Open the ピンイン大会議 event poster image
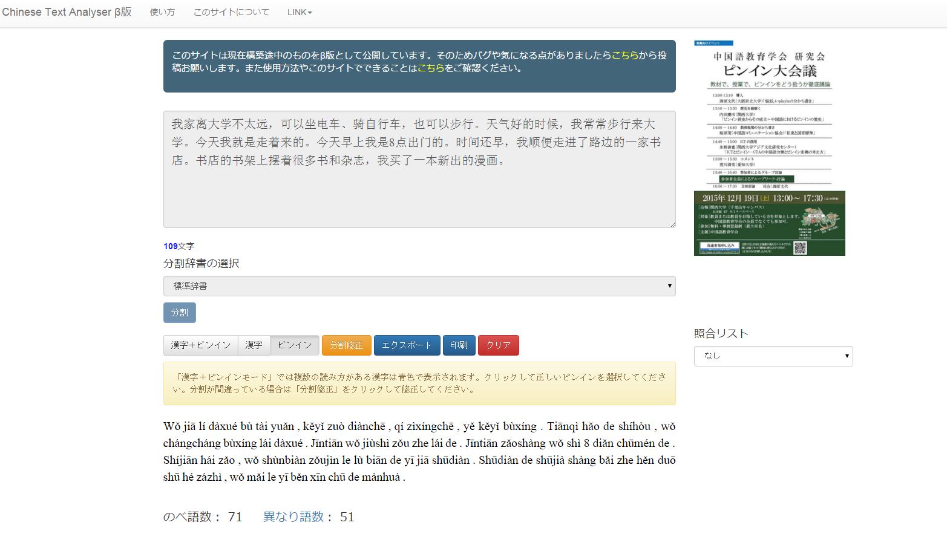The height and width of the screenshot is (560, 947). click(770, 148)
